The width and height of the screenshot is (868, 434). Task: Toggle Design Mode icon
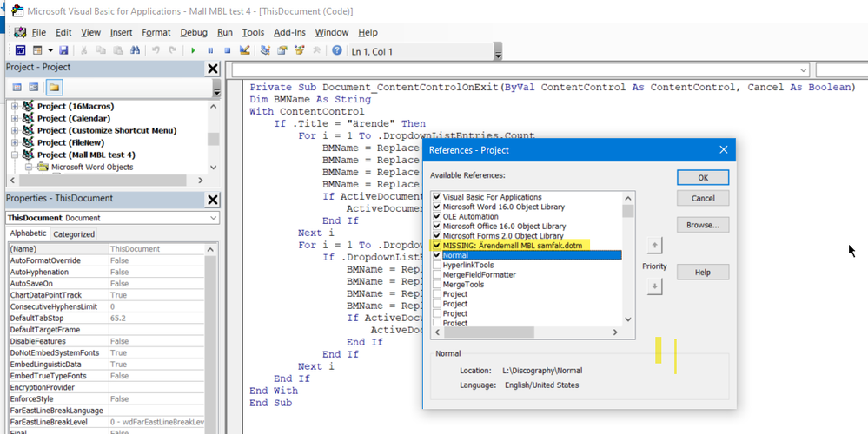244,50
